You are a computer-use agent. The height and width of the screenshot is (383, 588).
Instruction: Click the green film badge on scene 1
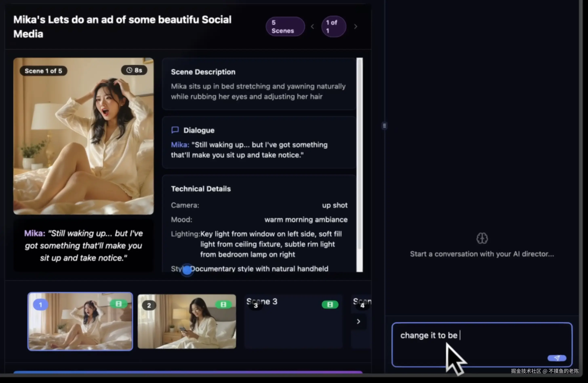point(118,304)
